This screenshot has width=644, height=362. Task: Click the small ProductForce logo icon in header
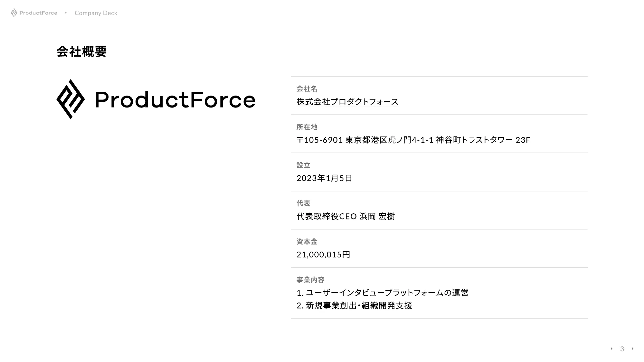click(14, 13)
